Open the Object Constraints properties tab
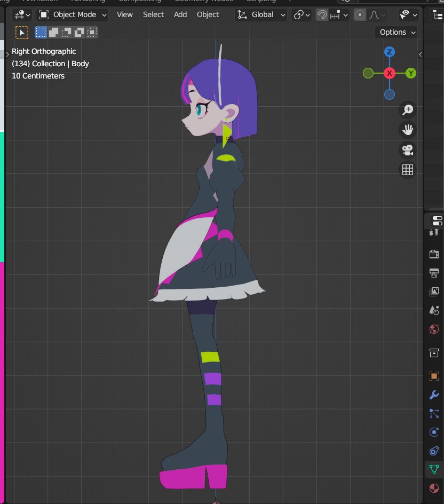This screenshot has height=504, width=444. (x=434, y=451)
